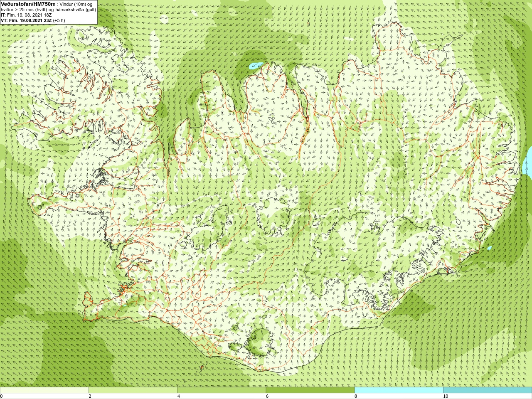The height and width of the screenshot is (399, 532).
Task: Click the scale label '0'
Action: click(x=2, y=396)
